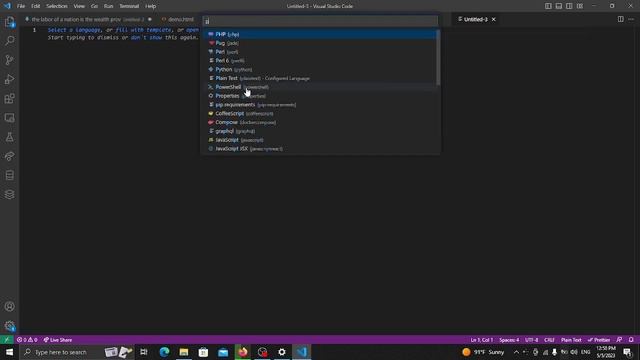The height and width of the screenshot is (360, 640).
Task: Open the Source Control view
Action: coord(9,60)
